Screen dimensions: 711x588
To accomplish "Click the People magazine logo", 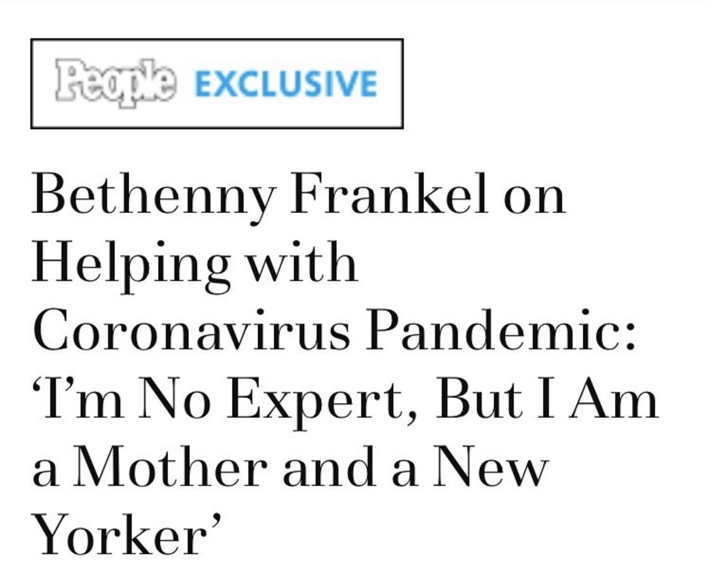I will (x=115, y=83).
